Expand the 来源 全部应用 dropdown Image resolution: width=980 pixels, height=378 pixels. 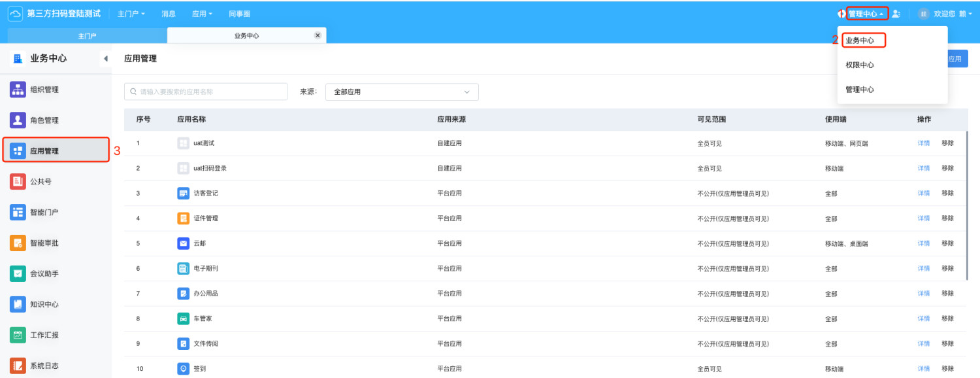point(401,92)
